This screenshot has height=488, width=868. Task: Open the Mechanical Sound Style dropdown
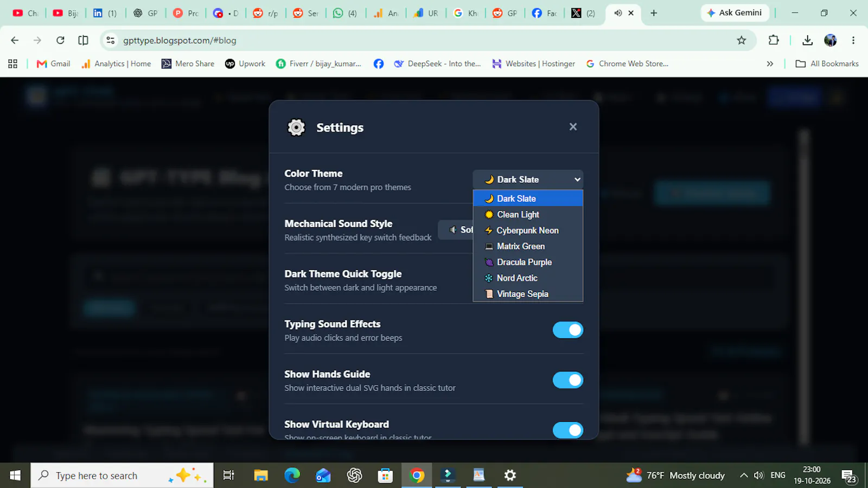click(x=456, y=230)
